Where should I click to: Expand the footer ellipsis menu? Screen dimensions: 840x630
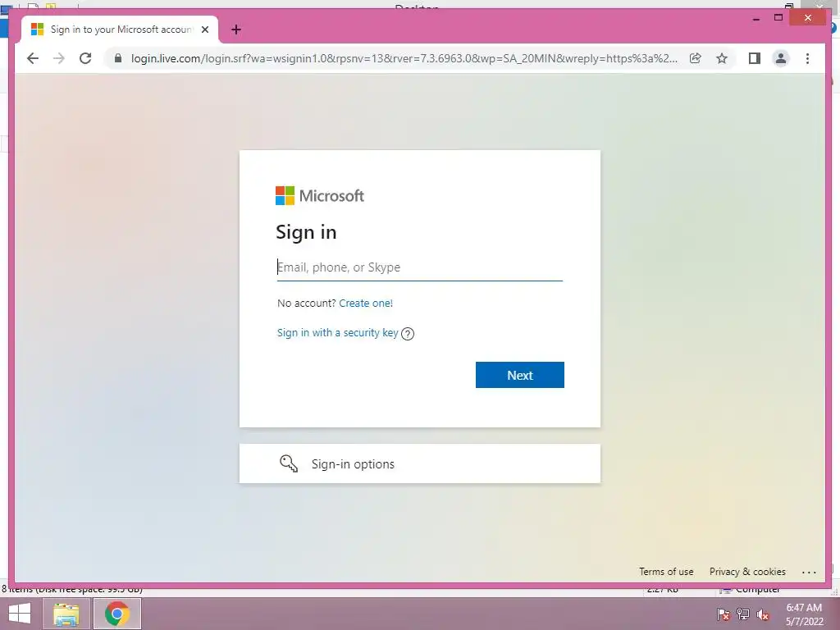pos(809,572)
